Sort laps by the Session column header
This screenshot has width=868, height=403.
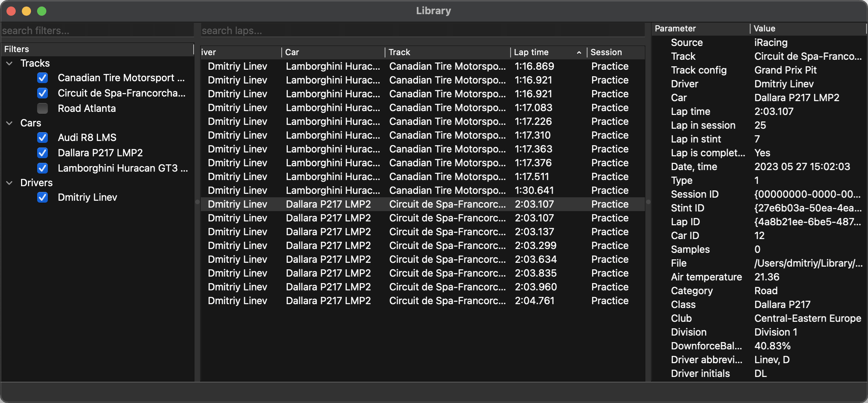point(615,52)
